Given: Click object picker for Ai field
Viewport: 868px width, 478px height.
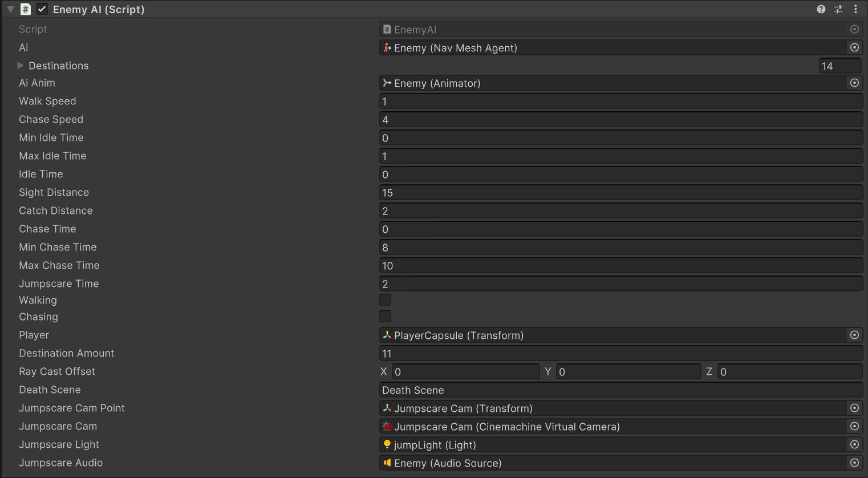Looking at the screenshot, I should (x=854, y=48).
